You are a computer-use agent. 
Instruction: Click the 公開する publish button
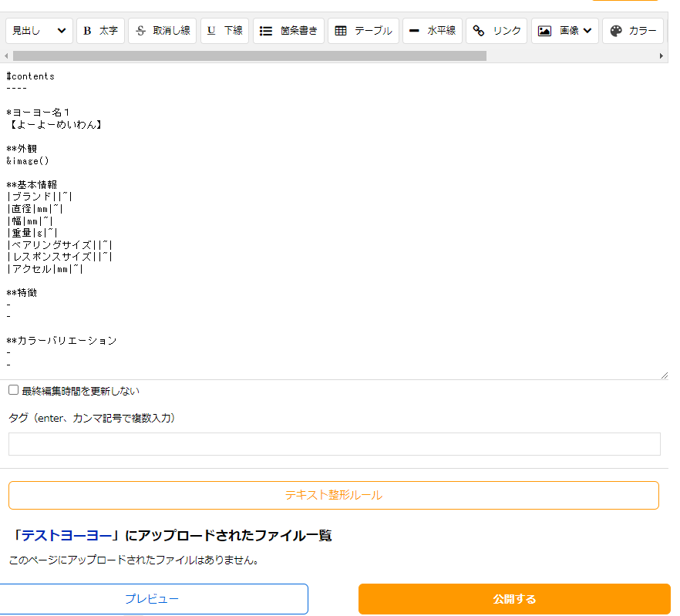pos(514,599)
